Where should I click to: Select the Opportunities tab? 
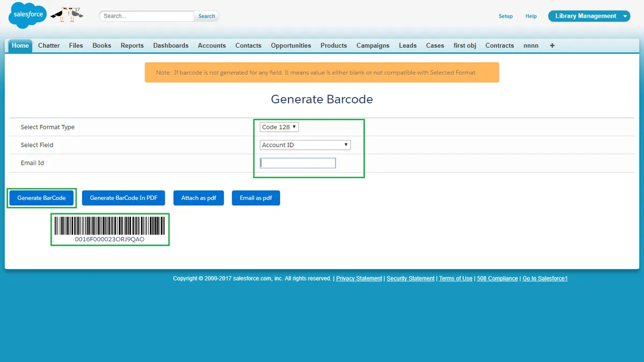(291, 46)
